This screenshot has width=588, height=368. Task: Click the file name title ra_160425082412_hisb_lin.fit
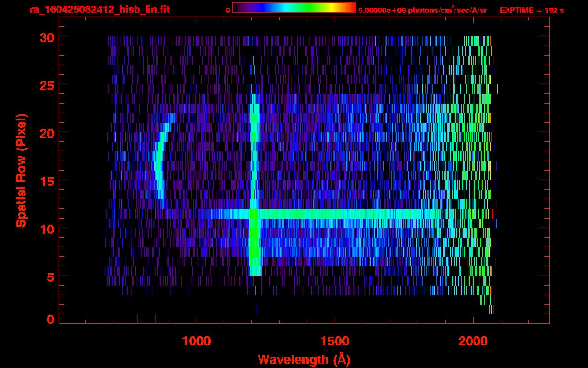point(99,10)
